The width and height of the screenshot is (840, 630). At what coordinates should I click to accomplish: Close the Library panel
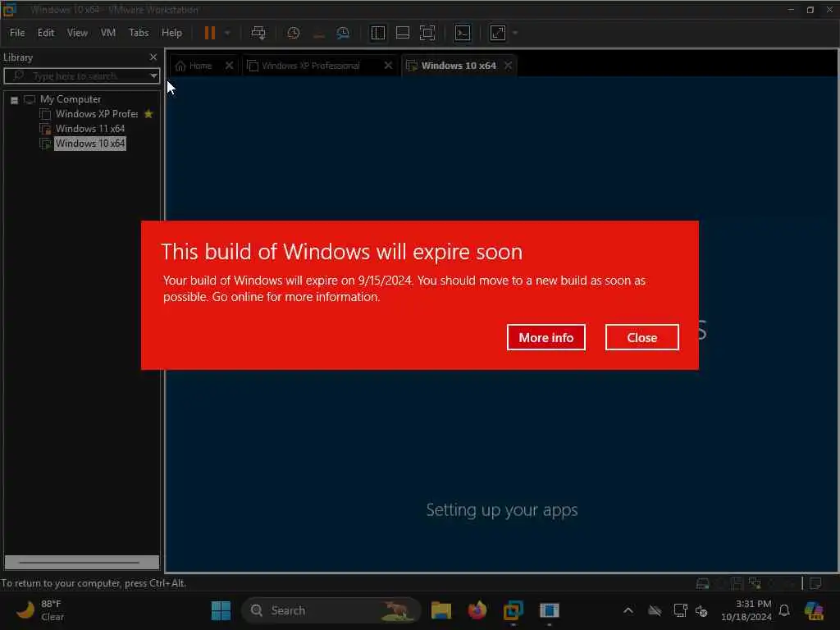pos(153,57)
